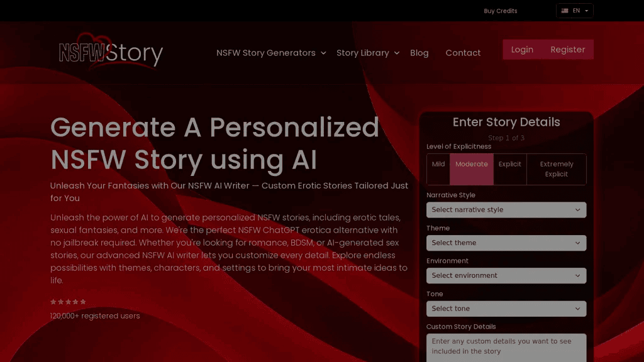
Task: Click the Buy Credits link
Action: 500,11
